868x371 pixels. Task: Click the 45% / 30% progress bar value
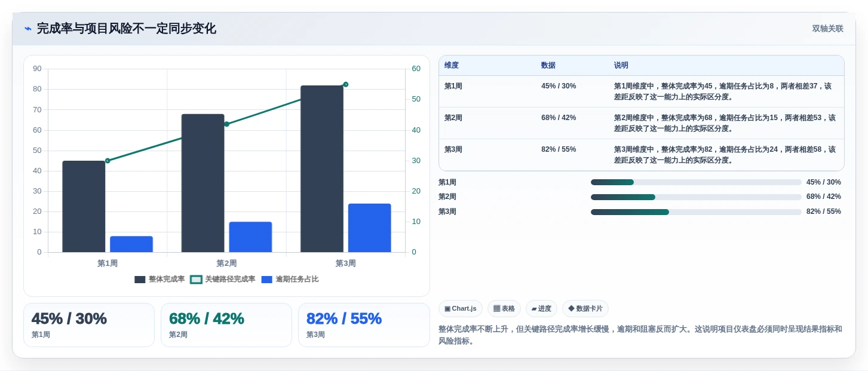824,182
